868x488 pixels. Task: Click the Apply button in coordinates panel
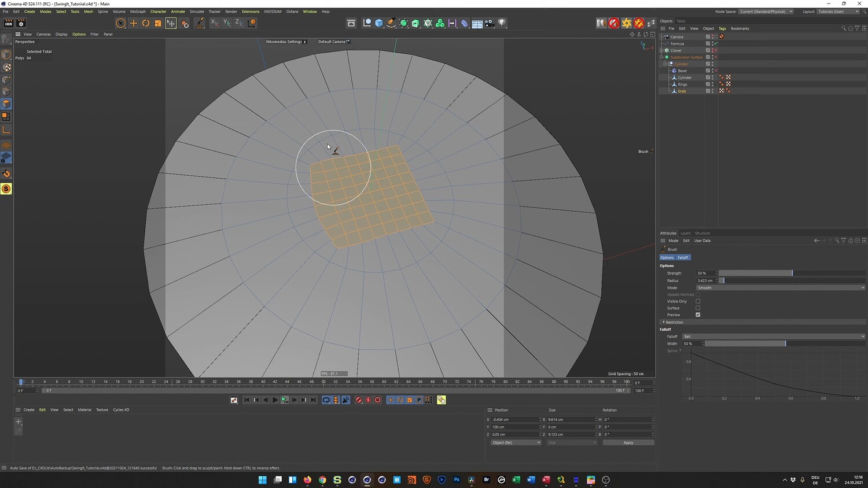tap(628, 443)
